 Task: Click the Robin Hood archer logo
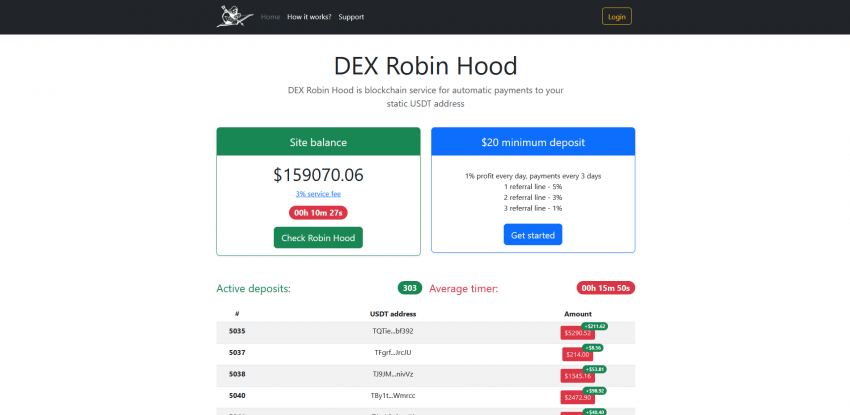(x=235, y=16)
